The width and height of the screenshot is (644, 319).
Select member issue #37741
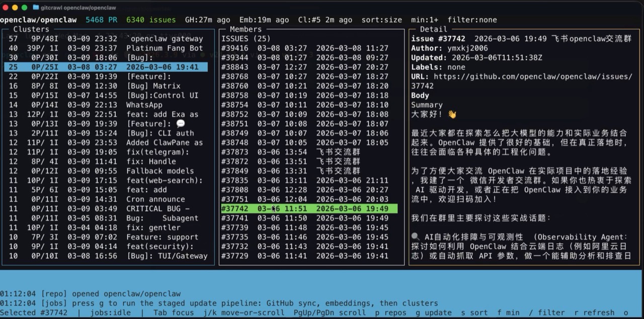[309, 218]
